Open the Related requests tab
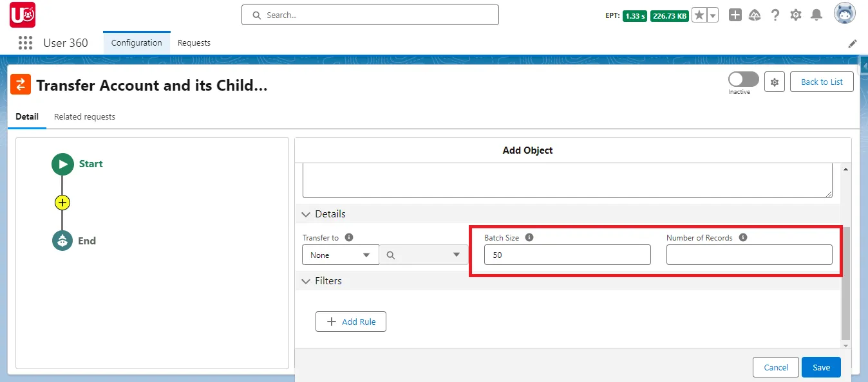The image size is (868, 382). tap(84, 116)
